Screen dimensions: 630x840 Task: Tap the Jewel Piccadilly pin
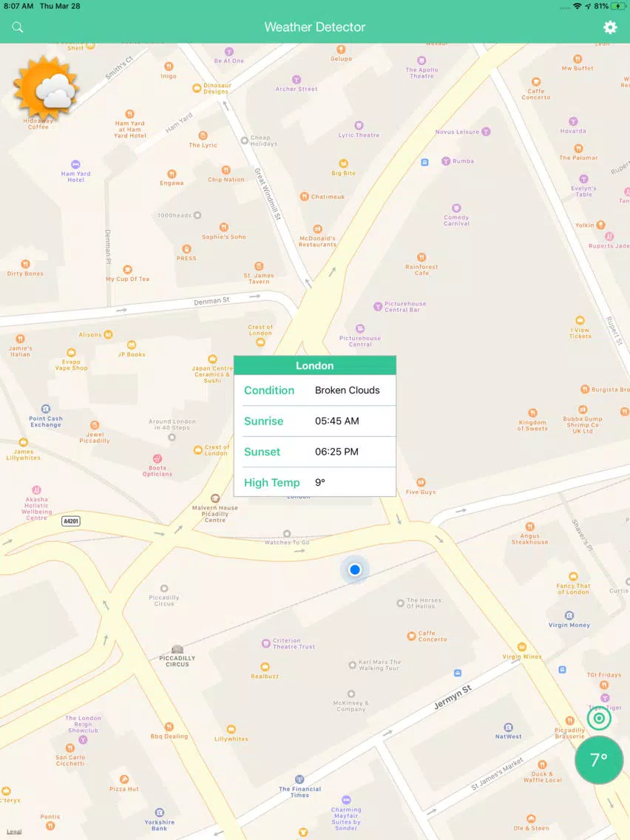pos(95,425)
